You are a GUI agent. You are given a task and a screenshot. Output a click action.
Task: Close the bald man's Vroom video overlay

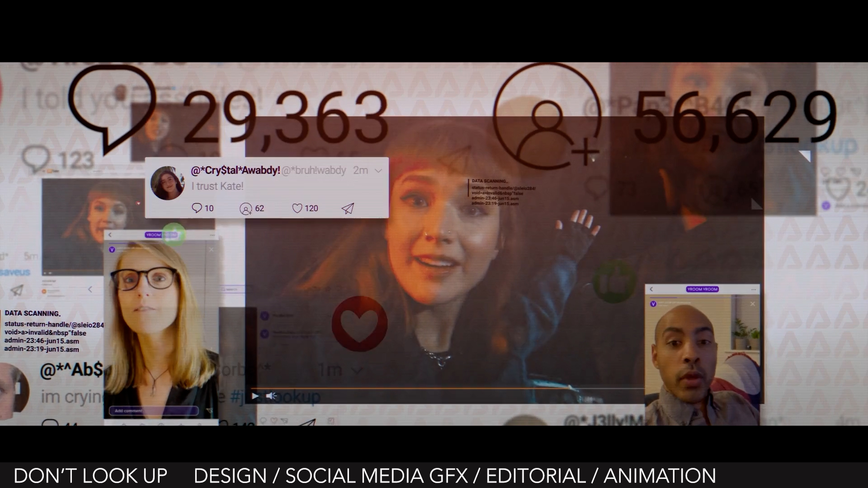[x=752, y=304]
